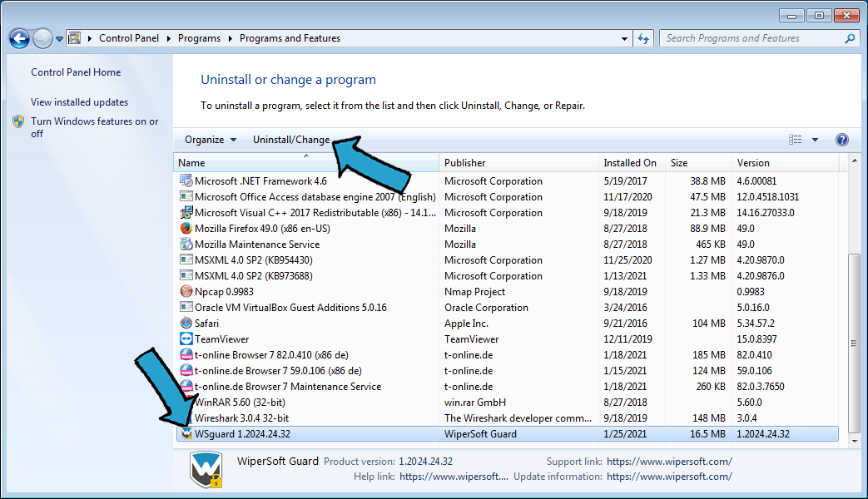
Task: Select the Safari application icon
Action: click(187, 323)
